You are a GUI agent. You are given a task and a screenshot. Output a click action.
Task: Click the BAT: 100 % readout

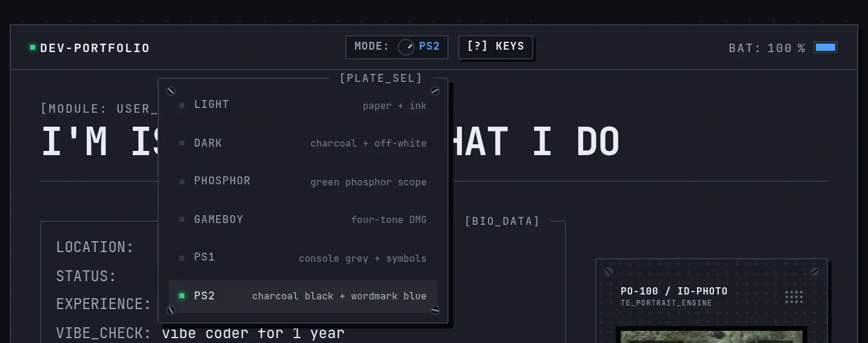click(767, 48)
